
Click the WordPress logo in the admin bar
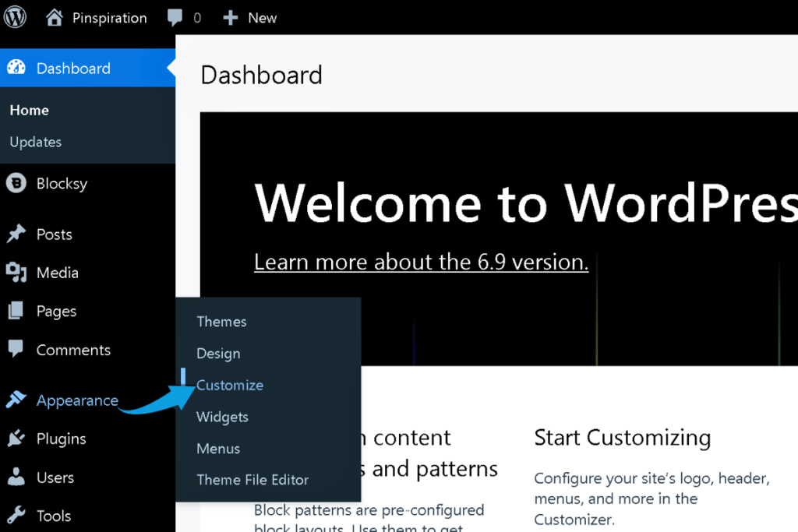(15, 17)
